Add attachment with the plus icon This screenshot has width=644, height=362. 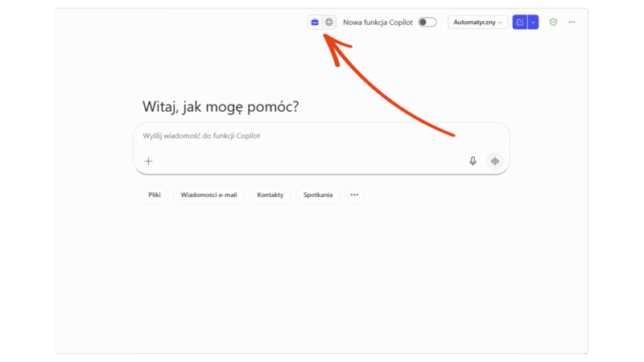pyautogui.click(x=148, y=162)
